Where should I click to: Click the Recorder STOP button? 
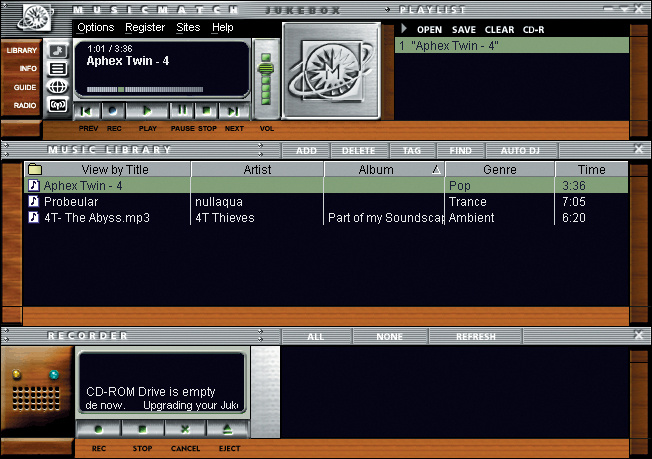tap(142, 429)
